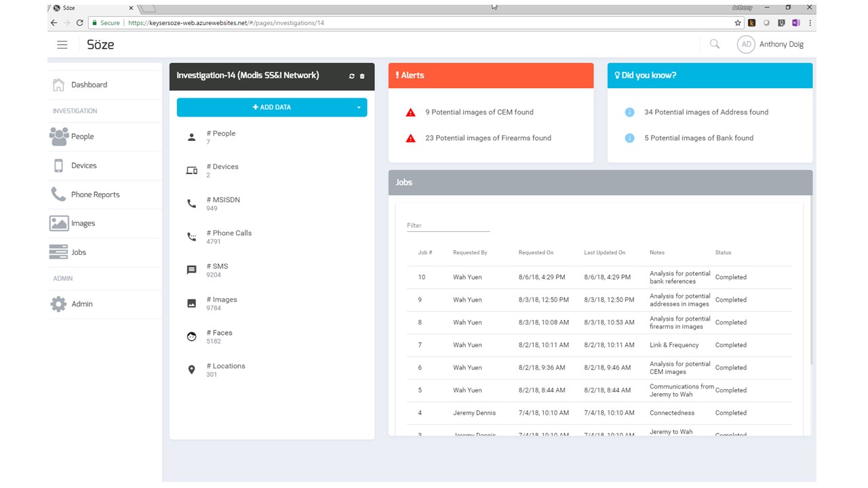This screenshot has height=488, width=868.
Task: Click the Söze app title
Action: [x=100, y=45]
